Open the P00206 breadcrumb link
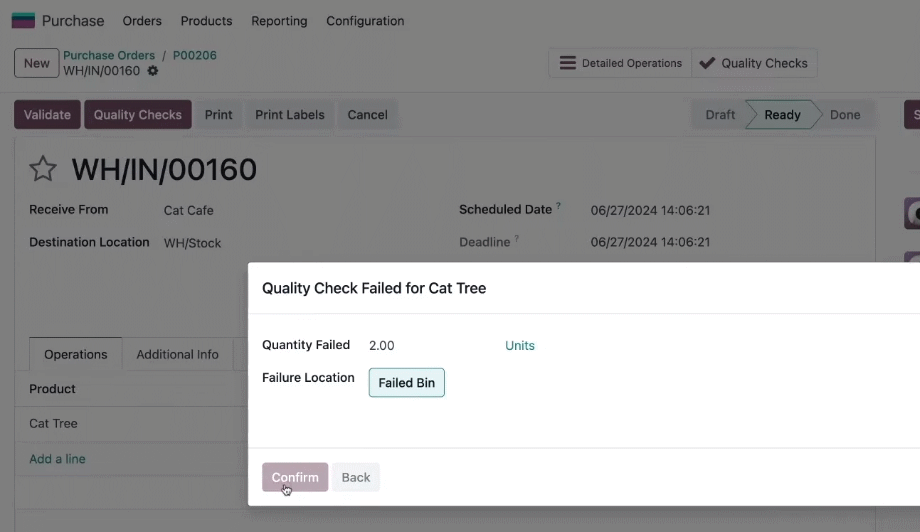Viewport: 920px width, 532px height. click(x=195, y=55)
